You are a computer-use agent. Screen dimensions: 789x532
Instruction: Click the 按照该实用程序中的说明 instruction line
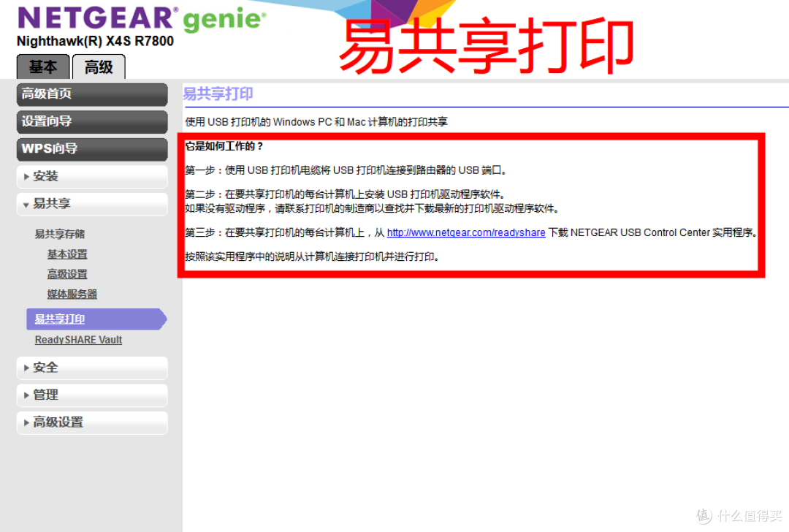(313, 256)
